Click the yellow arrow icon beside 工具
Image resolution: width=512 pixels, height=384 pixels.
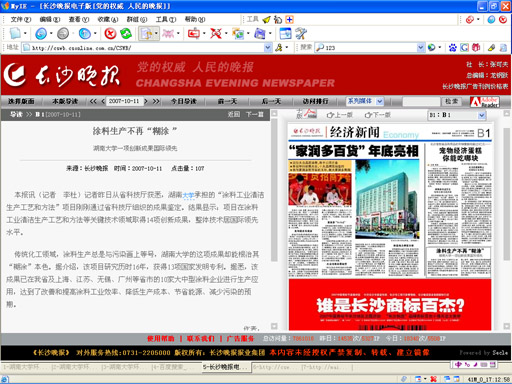coord(266,20)
